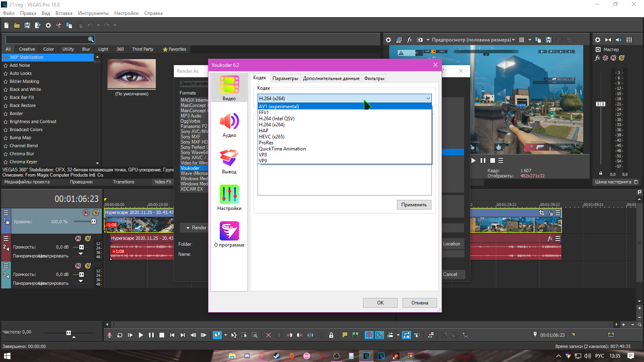Open the Аудио section in Voukoder sidebar
Screen dimensions: 644x362
coord(229,125)
